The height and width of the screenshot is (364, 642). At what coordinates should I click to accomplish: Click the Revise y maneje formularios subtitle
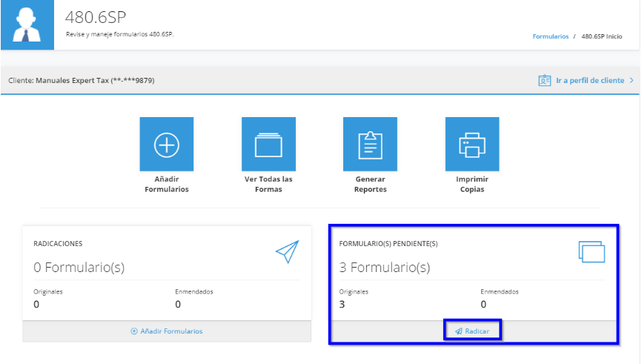pos(119,34)
